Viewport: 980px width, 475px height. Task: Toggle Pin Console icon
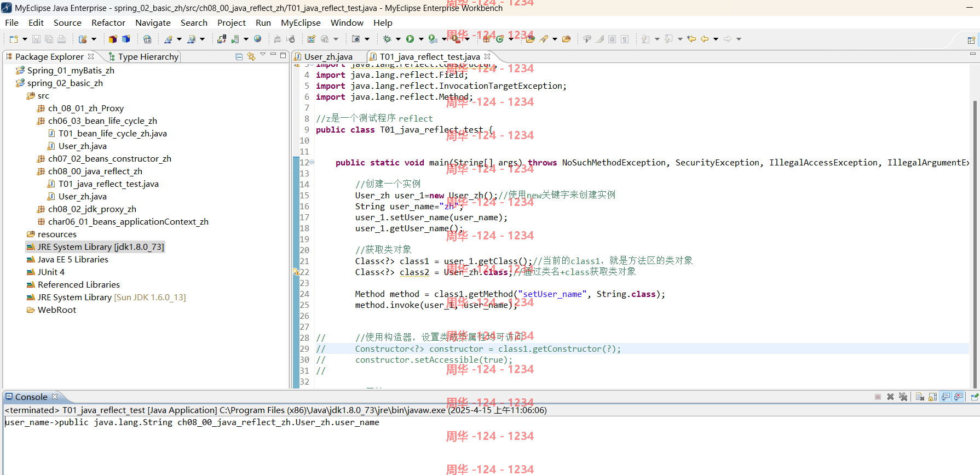[975, 397]
